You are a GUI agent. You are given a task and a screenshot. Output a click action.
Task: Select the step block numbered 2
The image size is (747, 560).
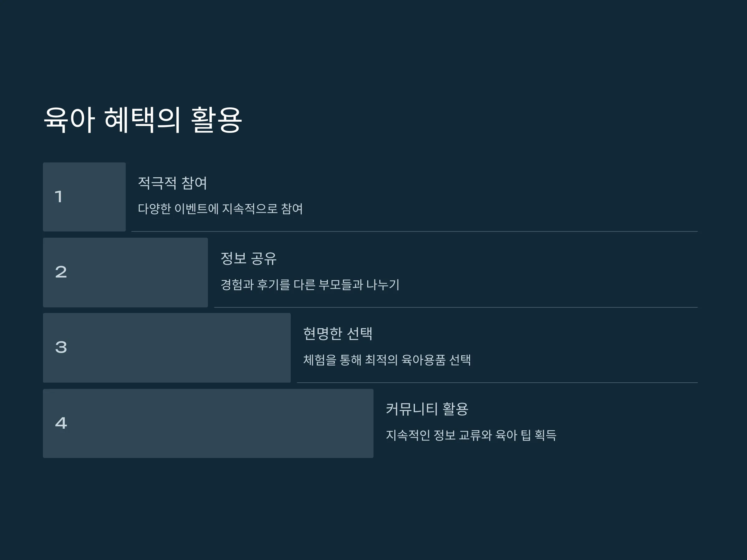pyautogui.click(x=125, y=273)
